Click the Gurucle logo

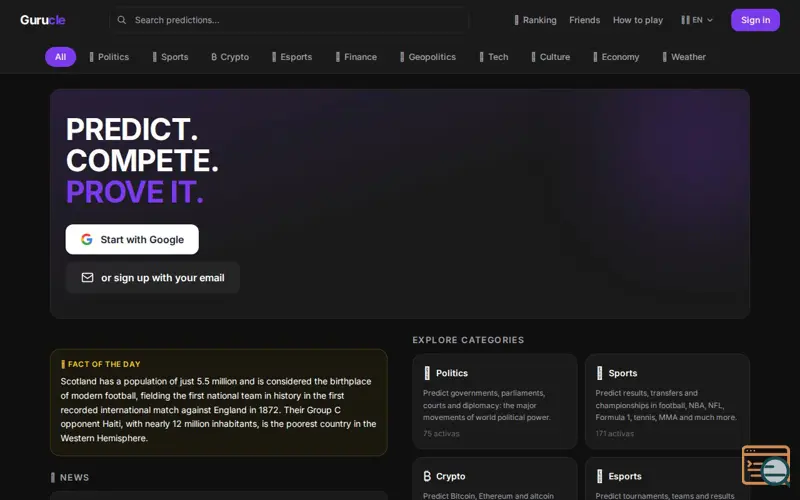42,20
